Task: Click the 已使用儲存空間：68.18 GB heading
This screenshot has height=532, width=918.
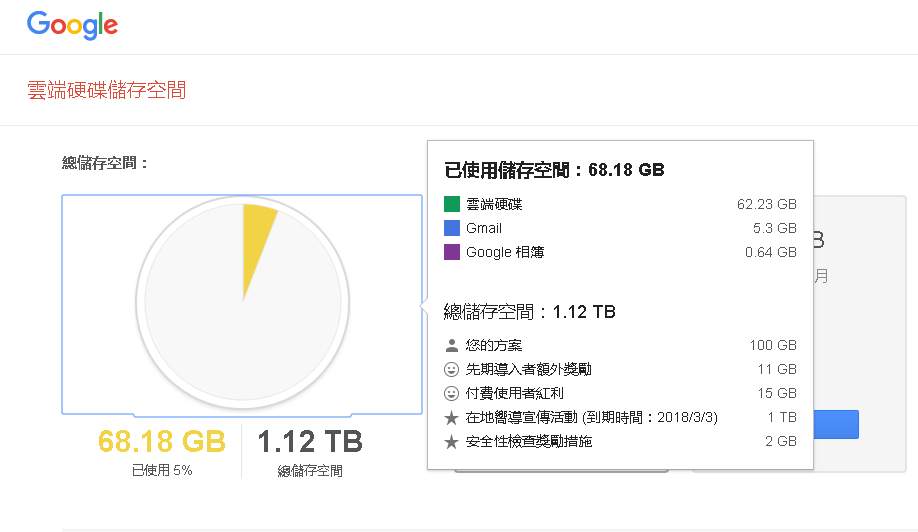Action: point(554,170)
